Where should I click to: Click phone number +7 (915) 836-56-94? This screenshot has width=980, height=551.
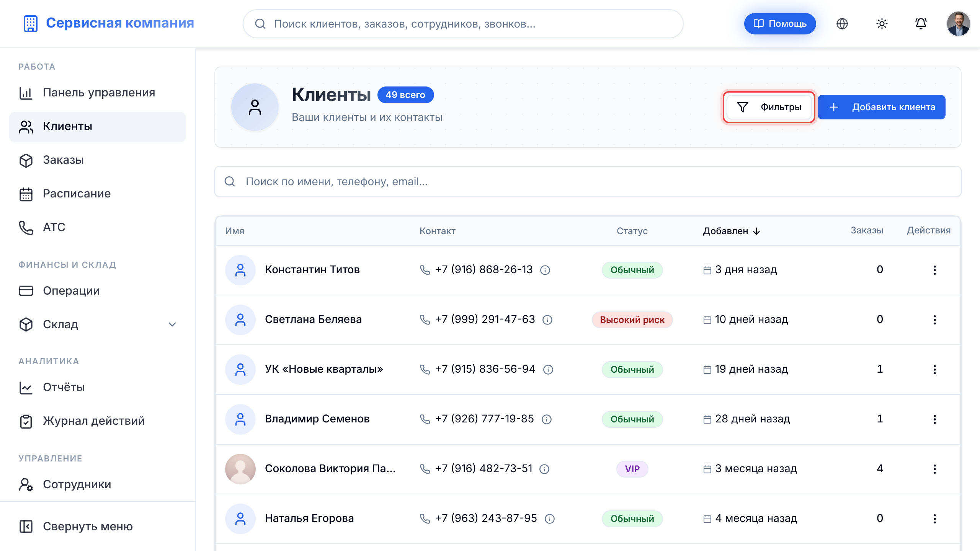pyautogui.click(x=485, y=369)
